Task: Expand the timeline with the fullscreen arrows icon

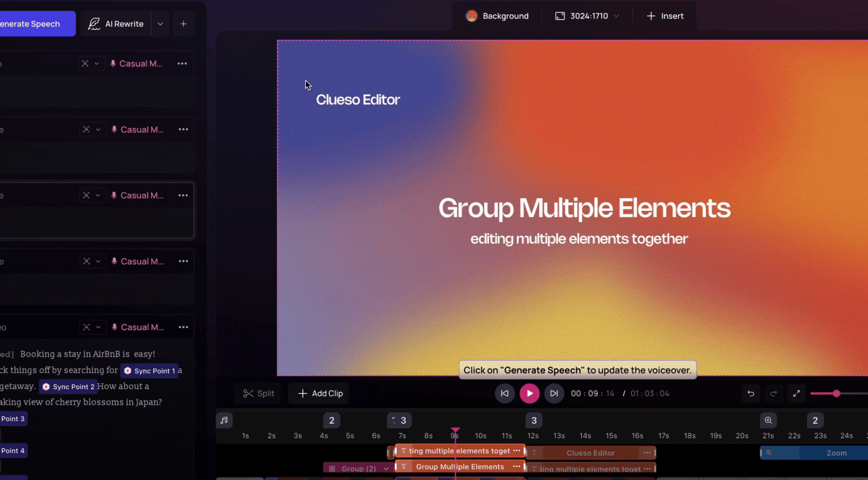Action: pos(797,393)
